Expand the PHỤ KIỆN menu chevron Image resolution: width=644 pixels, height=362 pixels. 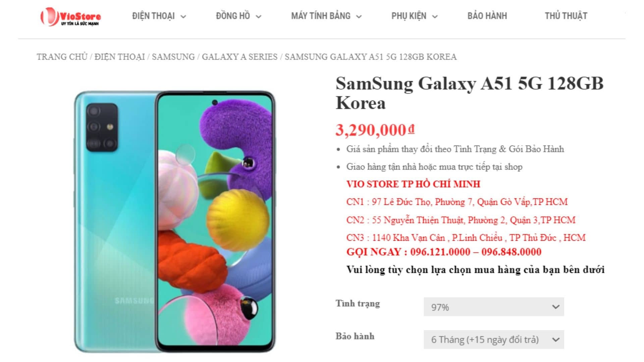tap(435, 16)
